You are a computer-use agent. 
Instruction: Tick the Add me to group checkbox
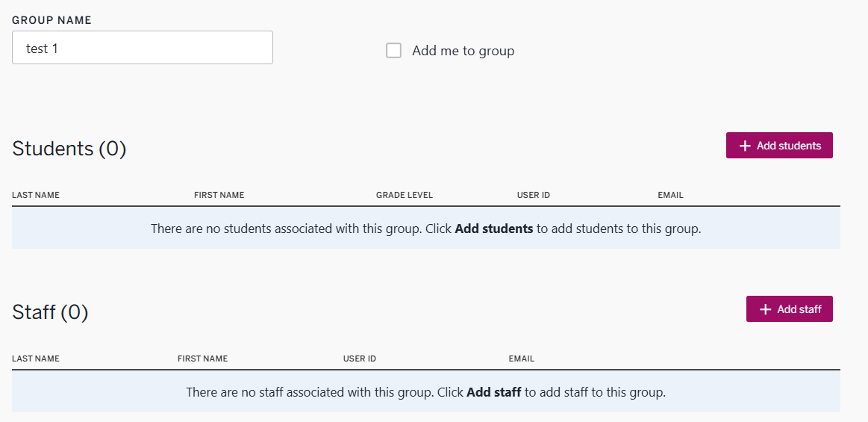(394, 51)
